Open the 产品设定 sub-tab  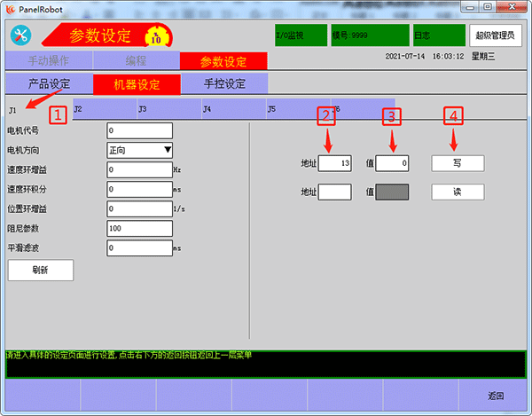pyautogui.click(x=49, y=84)
